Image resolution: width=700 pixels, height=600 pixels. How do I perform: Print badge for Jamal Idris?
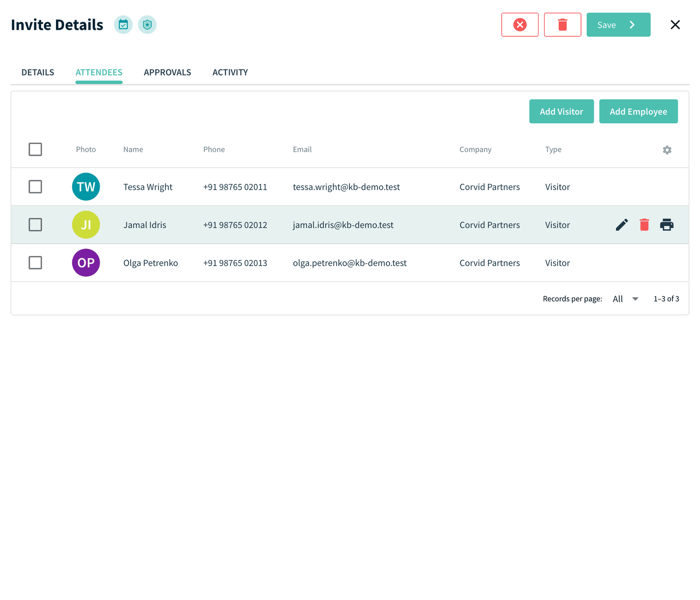(x=667, y=225)
